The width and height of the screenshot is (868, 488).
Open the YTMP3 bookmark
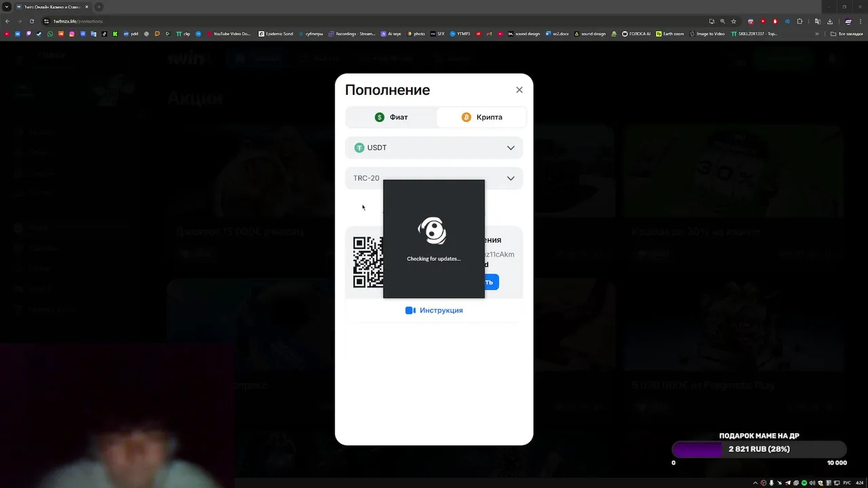click(460, 34)
